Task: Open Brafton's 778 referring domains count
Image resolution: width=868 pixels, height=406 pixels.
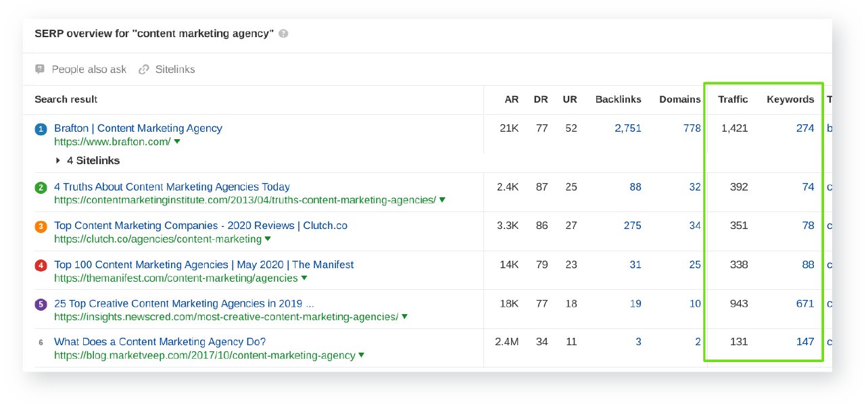Action: (692, 128)
